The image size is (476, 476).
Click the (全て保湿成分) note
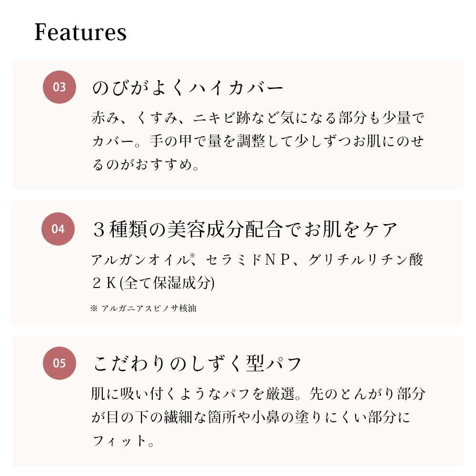pyautogui.click(x=167, y=283)
